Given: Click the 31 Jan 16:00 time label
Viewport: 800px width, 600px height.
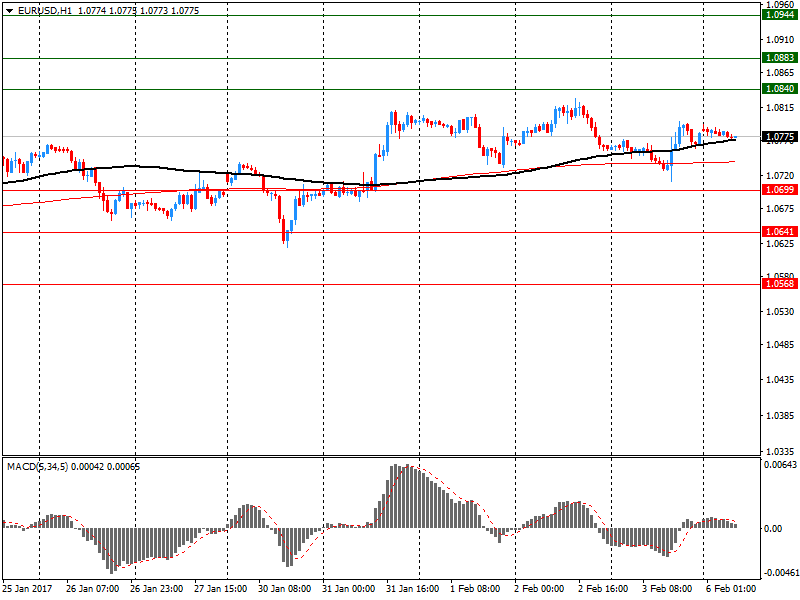Looking at the screenshot, I should tap(413, 589).
